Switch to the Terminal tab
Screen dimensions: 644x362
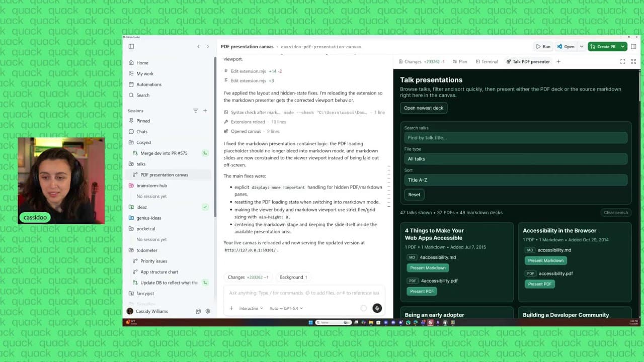(x=487, y=62)
